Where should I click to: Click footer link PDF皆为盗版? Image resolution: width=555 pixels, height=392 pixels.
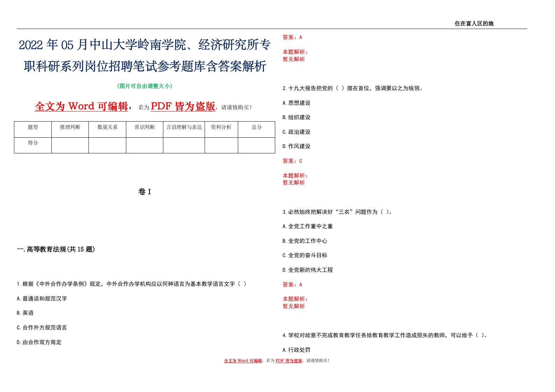[289, 361]
